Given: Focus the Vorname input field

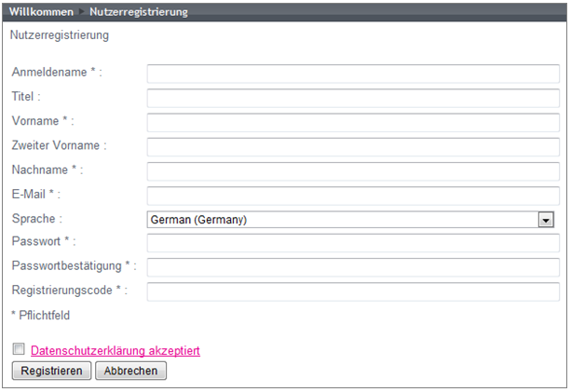Looking at the screenshot, I should point(353,123).
